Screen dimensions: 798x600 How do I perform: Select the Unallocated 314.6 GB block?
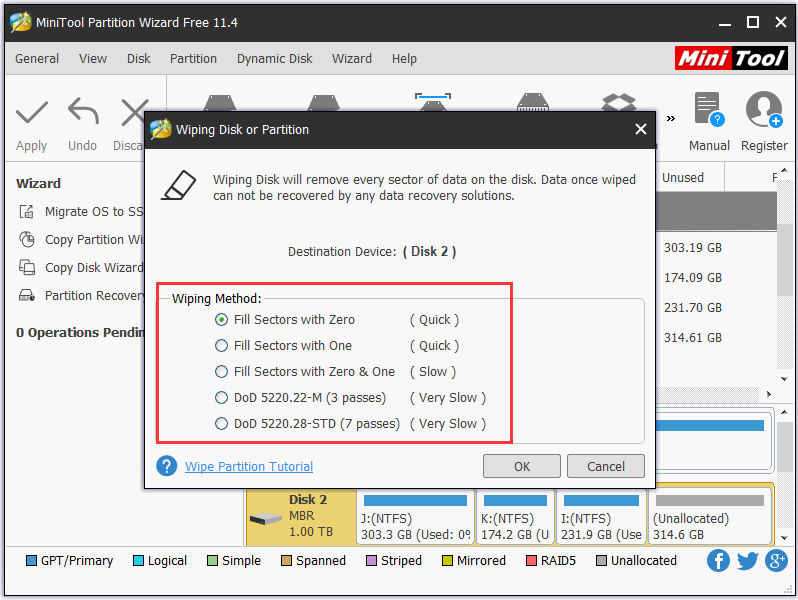709,517
